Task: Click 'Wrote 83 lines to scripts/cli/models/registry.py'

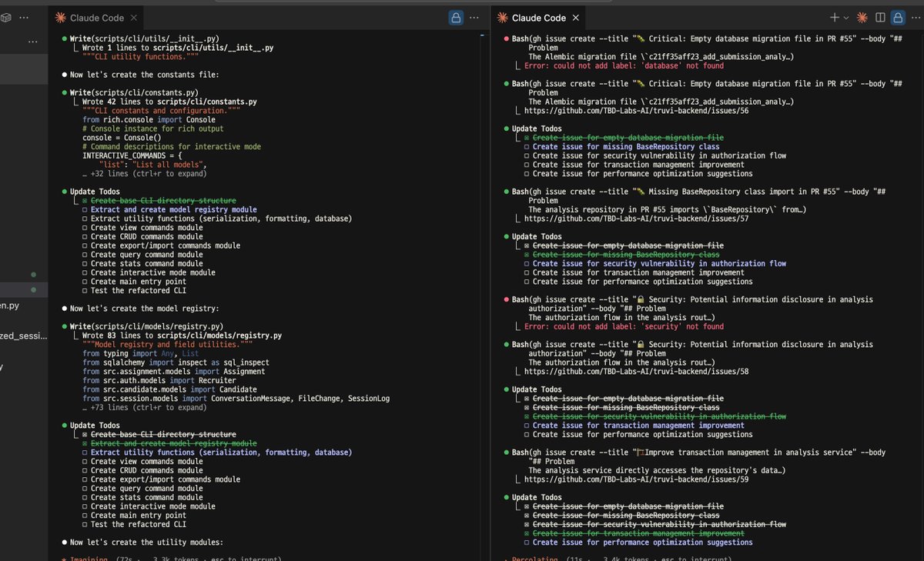Action: 182,336
